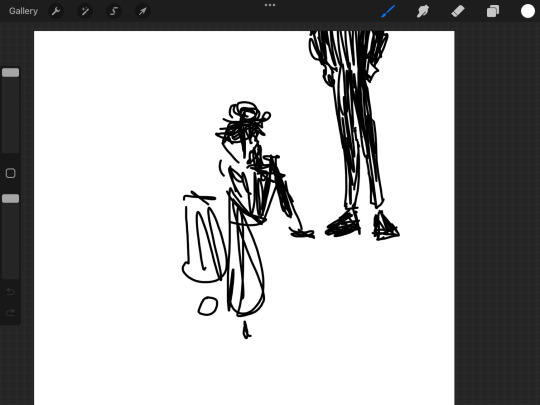This screenshot has height=405, width=540.
Task: Select the Brush paint tool
Action: point(388,11)
